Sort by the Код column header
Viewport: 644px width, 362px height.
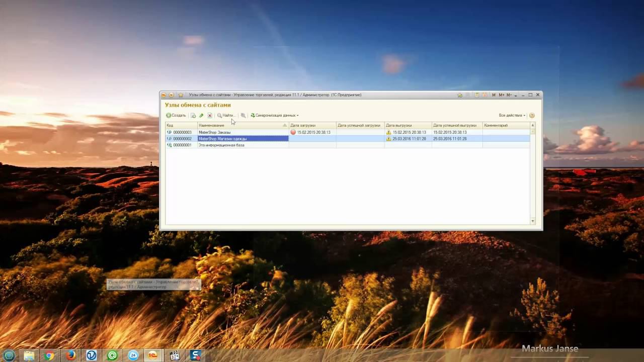click(x=181, y=125)
